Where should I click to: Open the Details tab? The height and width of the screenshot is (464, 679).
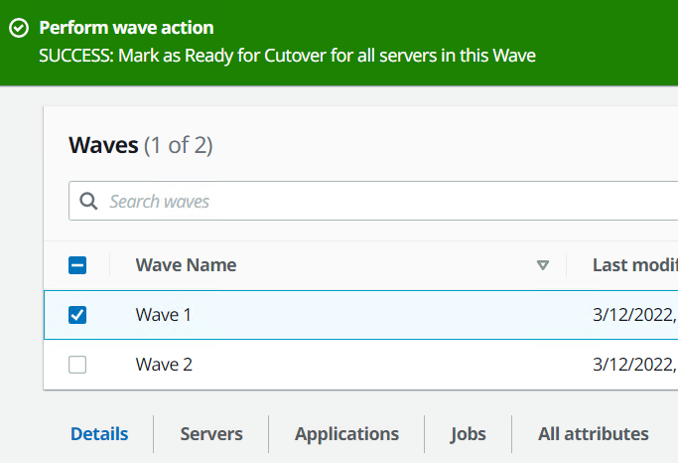pyautogui.click(x=99, y=434)
